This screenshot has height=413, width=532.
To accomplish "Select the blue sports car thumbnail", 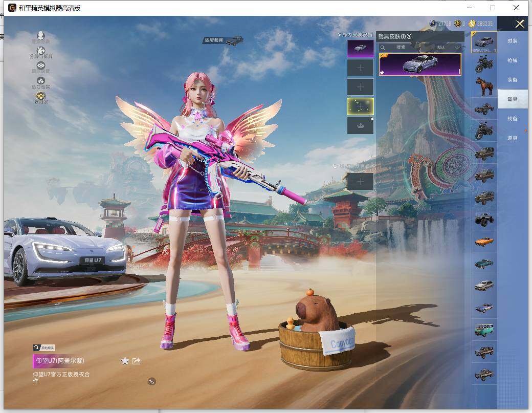I will (x=484, y=308).
